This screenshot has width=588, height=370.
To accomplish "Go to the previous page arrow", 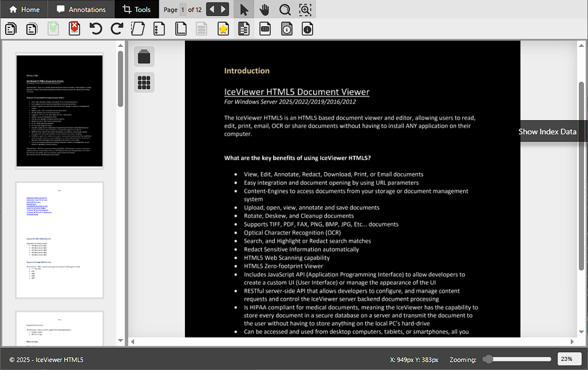I will click(212, 9).
